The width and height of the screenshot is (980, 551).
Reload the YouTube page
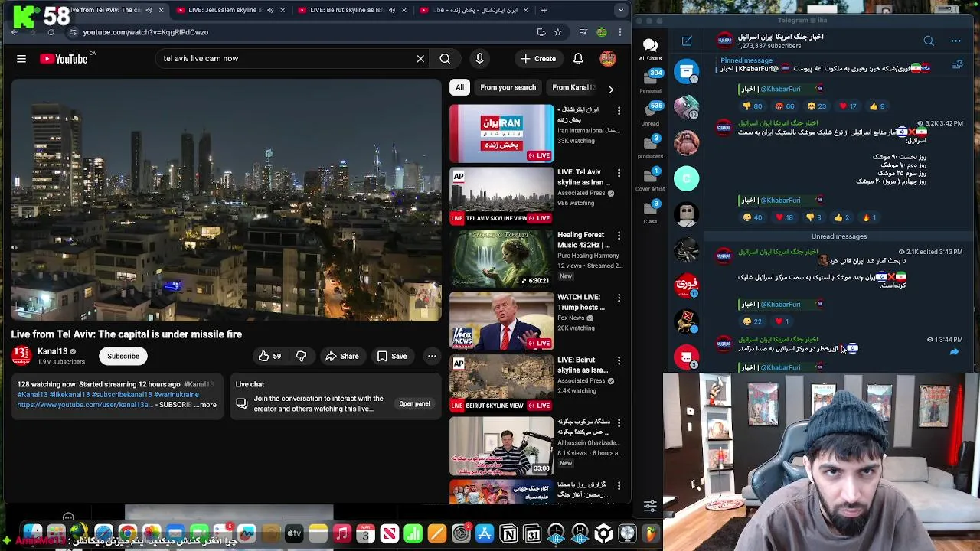tap(51, 32)
